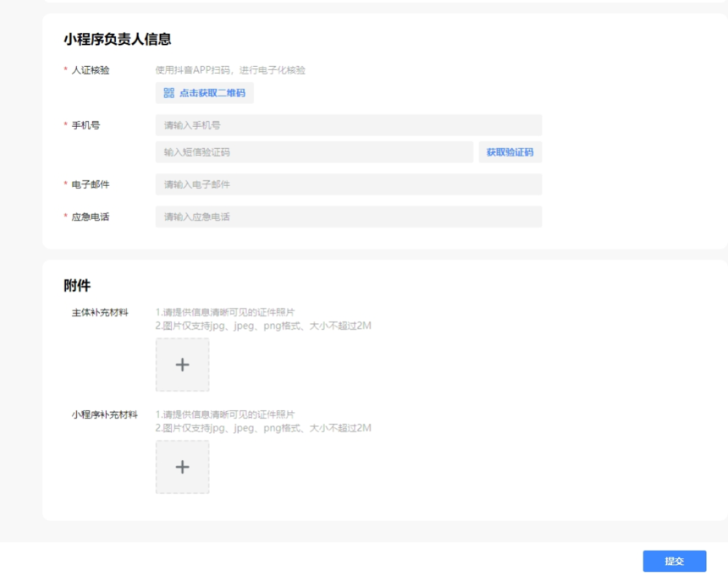
Task: Click the 点击获取二维码 button text
Action: click(x=212, y=93)
